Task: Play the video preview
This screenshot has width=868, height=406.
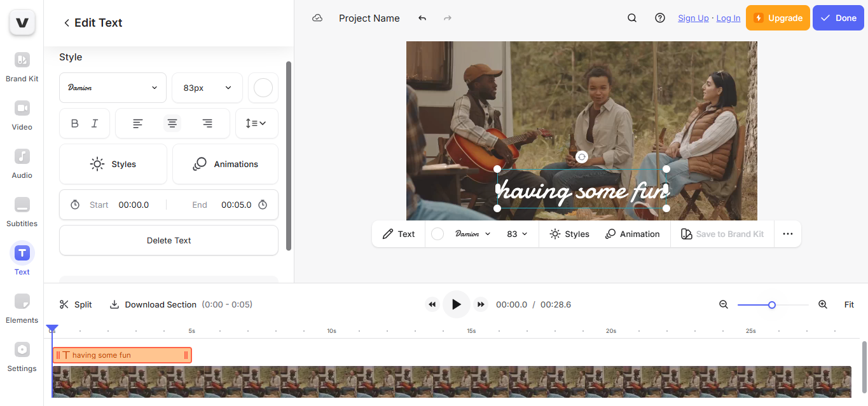Action: [x=456, y=304]
